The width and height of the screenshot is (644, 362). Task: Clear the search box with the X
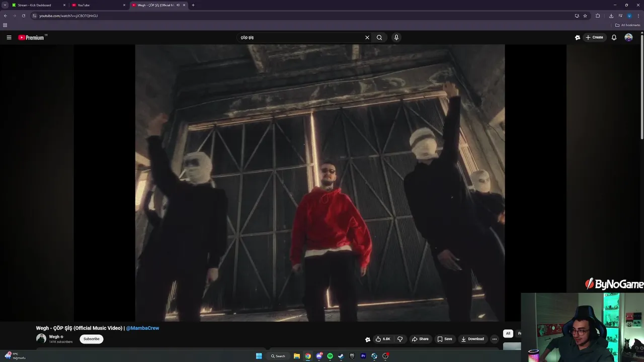click(367, 37)
